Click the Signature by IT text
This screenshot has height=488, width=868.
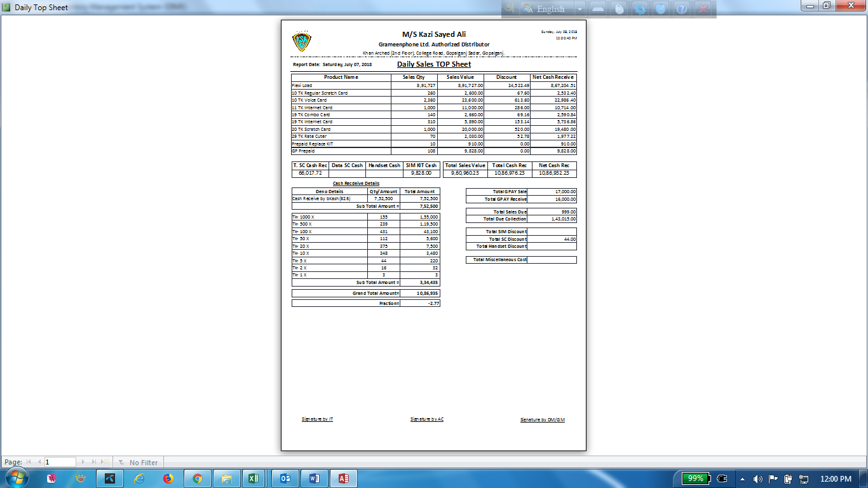coord(318,419)
